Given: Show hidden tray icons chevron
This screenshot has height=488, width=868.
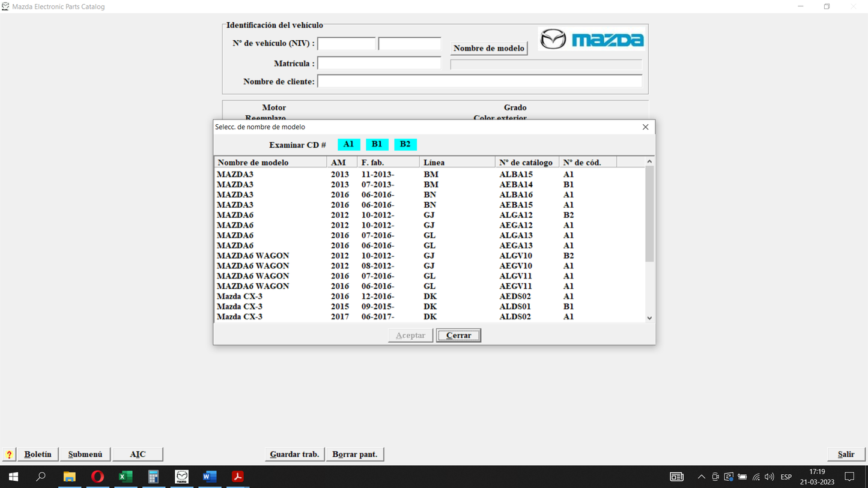Looking at the screenshot, I should [701, 477].
